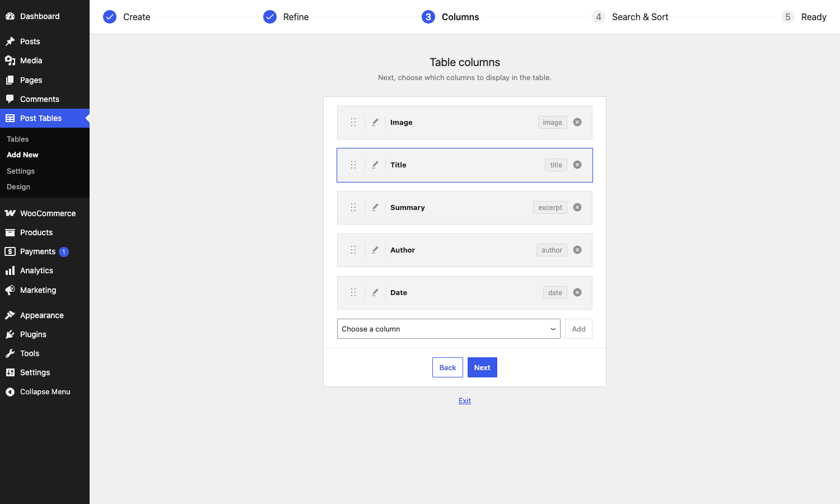Image resolution: width=840 pixels, height=504 pixels.
Task: Click the Add column button
Action: click(x=578, y=329)
